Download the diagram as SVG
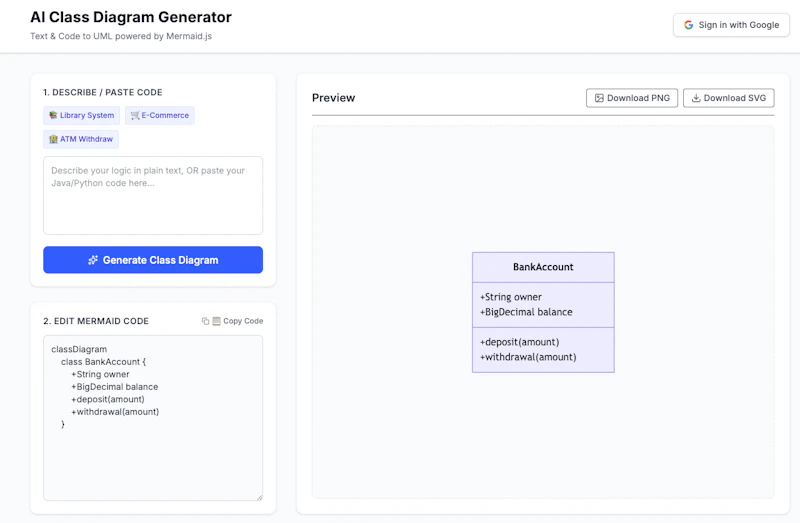 [x=729, y=98]
